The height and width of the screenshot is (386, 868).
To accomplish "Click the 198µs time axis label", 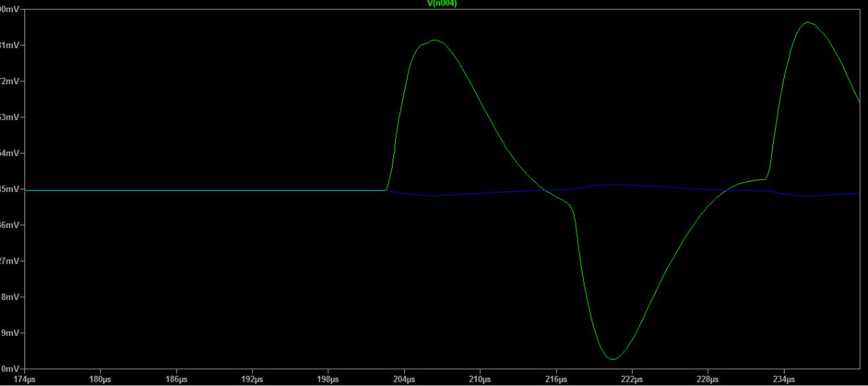I will point(328,379).
